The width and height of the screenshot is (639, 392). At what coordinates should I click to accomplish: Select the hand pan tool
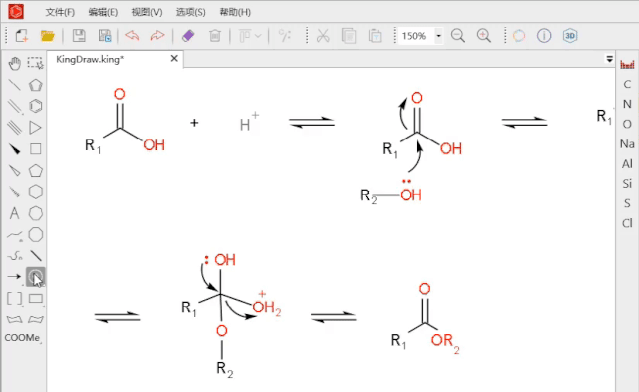point(15,64)
